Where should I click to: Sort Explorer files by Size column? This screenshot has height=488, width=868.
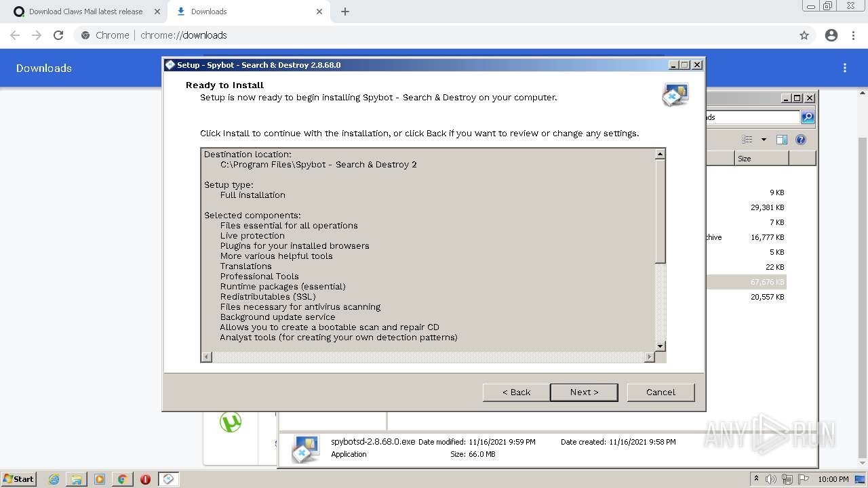point(762,159)
